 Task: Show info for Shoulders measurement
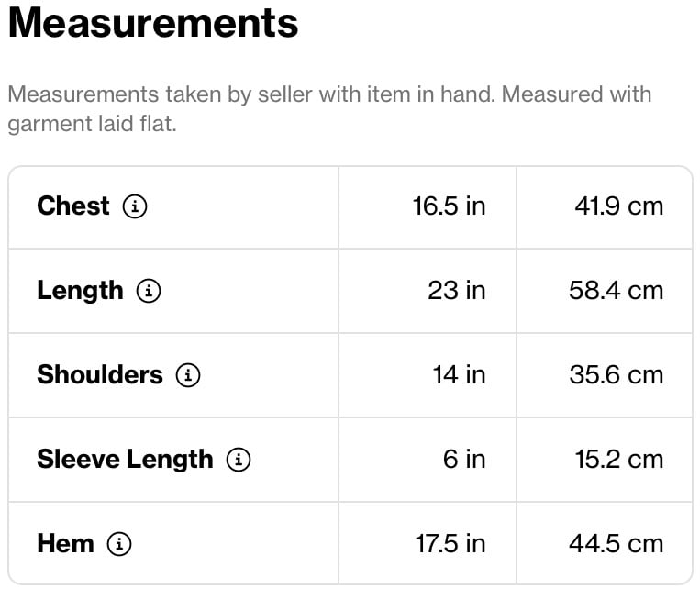point(188,375)
